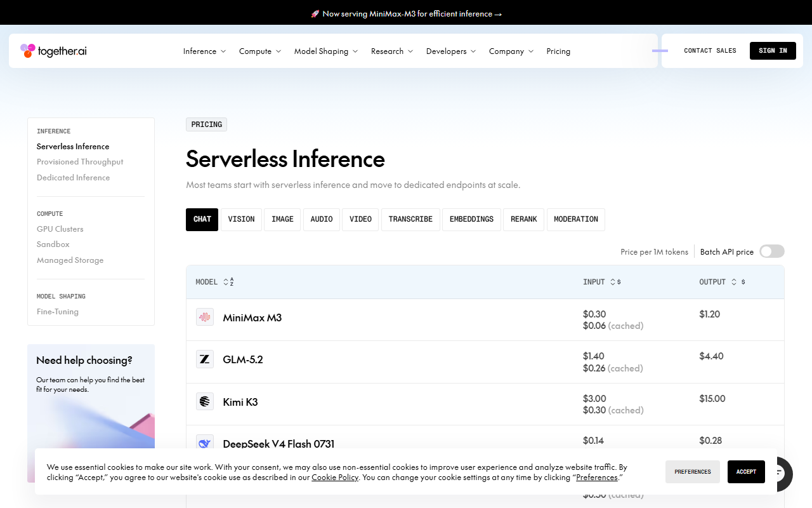Switch to the VISION tab
The width and height of the screenshot is (812, 508).
[x=241, y=220]
